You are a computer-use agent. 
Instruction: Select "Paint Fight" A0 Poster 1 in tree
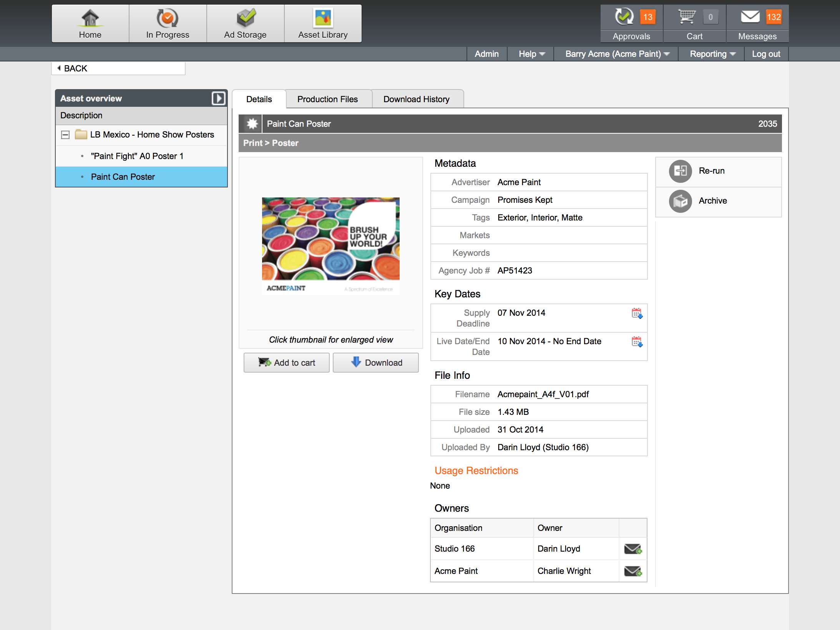(137, 156)
